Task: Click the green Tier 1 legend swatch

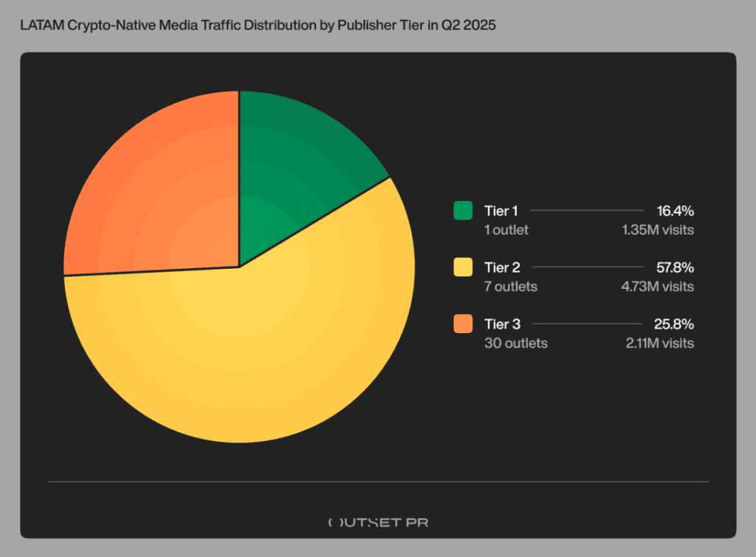Action: tap(463, 211)
